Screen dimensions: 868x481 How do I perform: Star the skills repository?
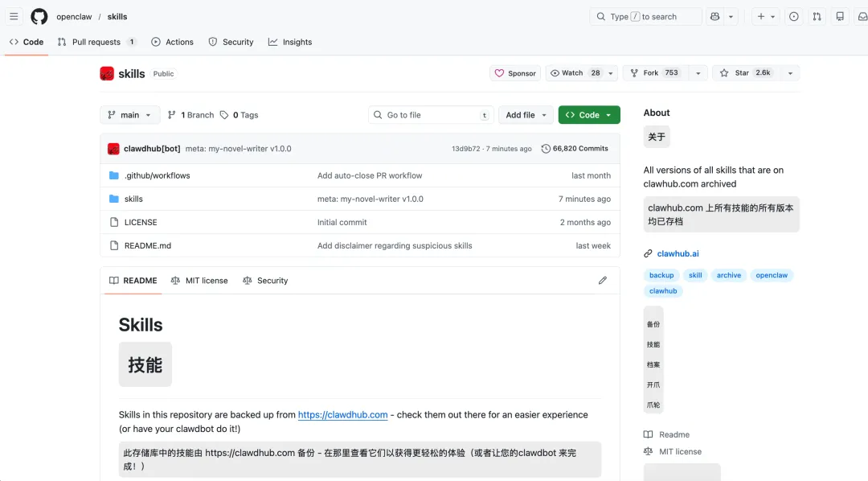746,73
